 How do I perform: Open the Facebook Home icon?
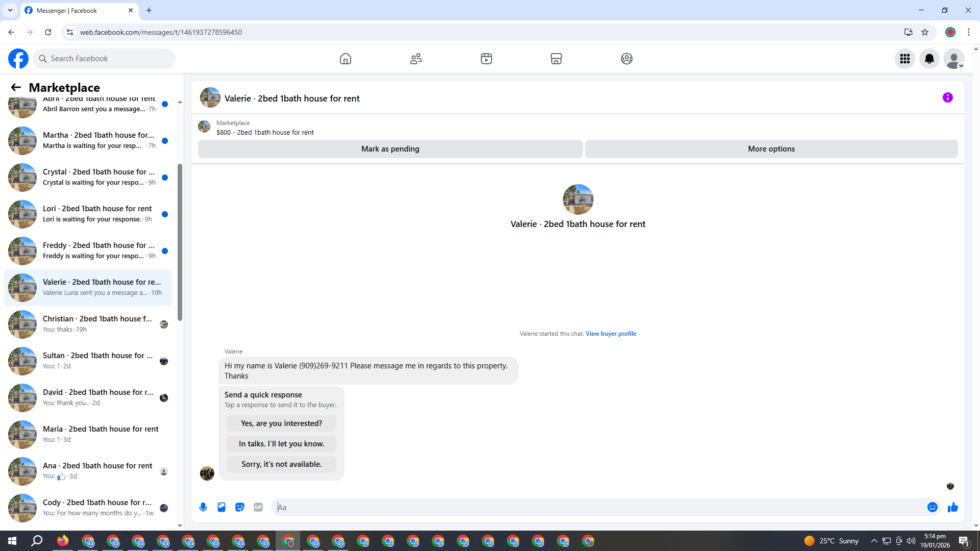click(346, 59)
